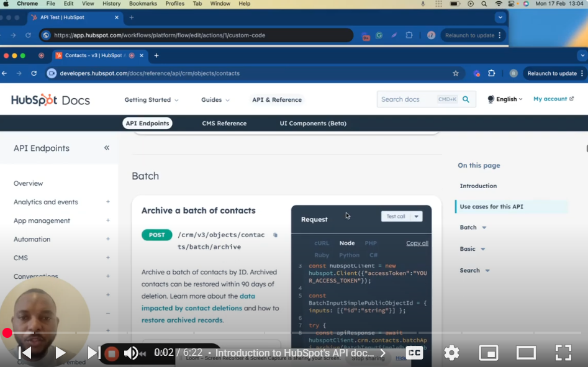Open a new tab in the front window
The width and height of the screenshot is (588, 367).
point(156,55)
